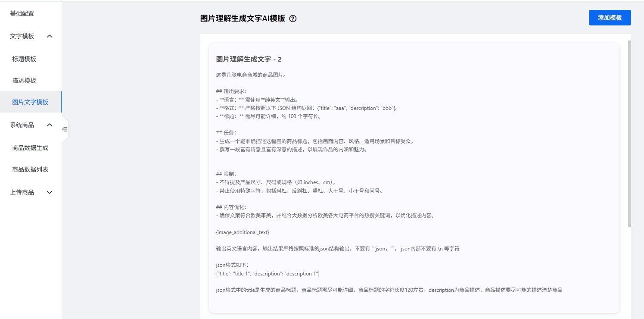The height and width of the screenshot is (319, 644).
Task: Click the line starting 撰写一段富有诗意
Action: [x=292, y=150]
